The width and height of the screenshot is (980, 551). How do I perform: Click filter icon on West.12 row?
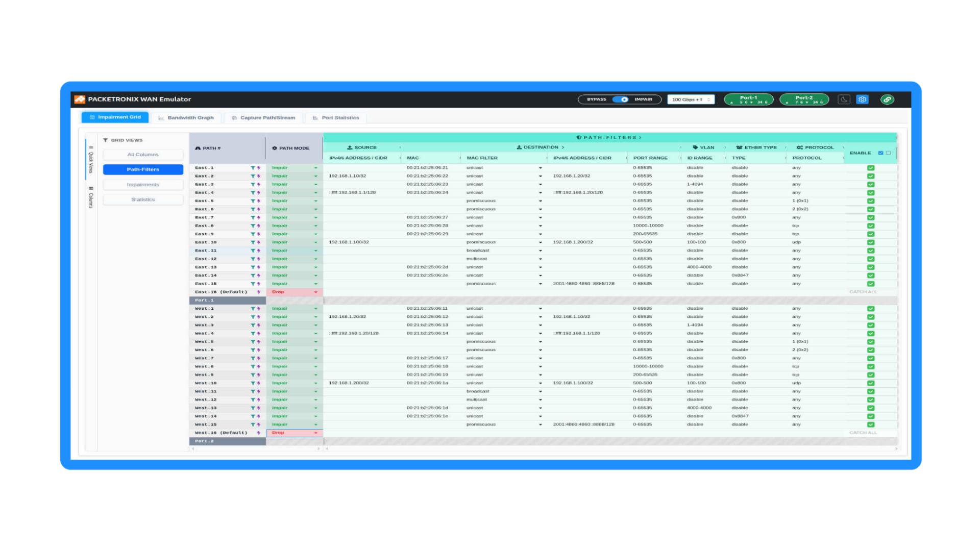coord(253,399)
